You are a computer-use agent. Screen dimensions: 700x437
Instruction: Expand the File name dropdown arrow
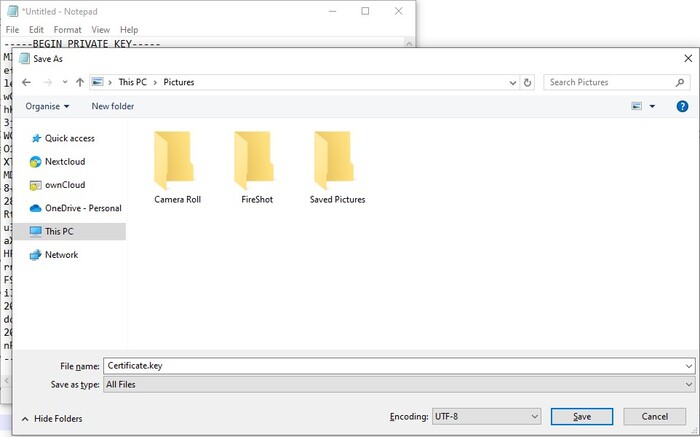point(689,366)
